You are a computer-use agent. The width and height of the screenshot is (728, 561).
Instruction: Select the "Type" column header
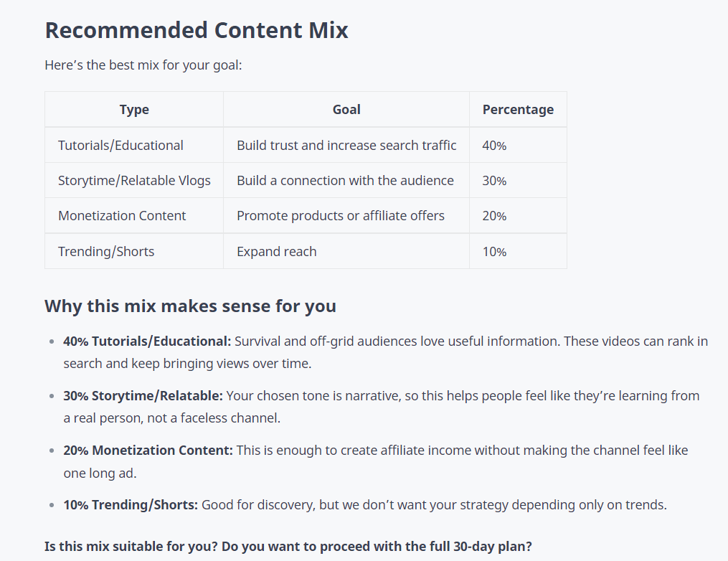[x=134, y=110]
